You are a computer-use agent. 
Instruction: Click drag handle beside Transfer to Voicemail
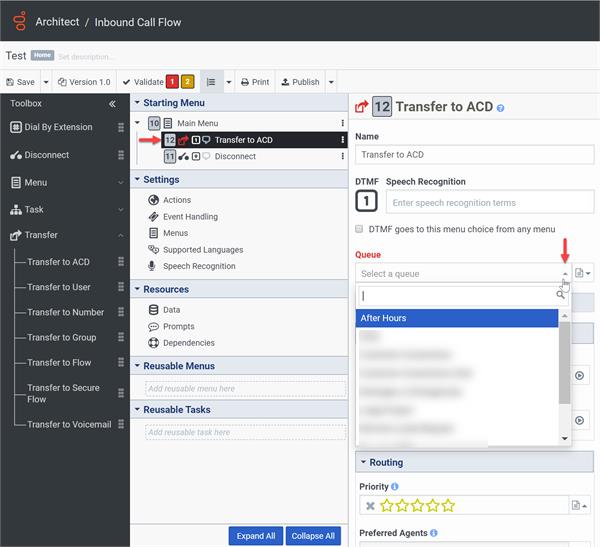[121, 424]
